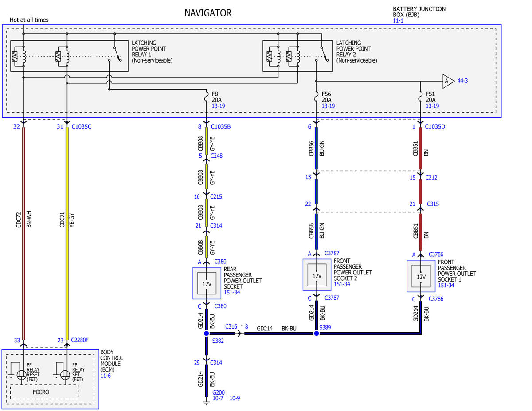The width and height of the screenshot is (532, 411).
Task: Open the 11-1 link under Battery Junction Box
Action: [x=398, y=20]
